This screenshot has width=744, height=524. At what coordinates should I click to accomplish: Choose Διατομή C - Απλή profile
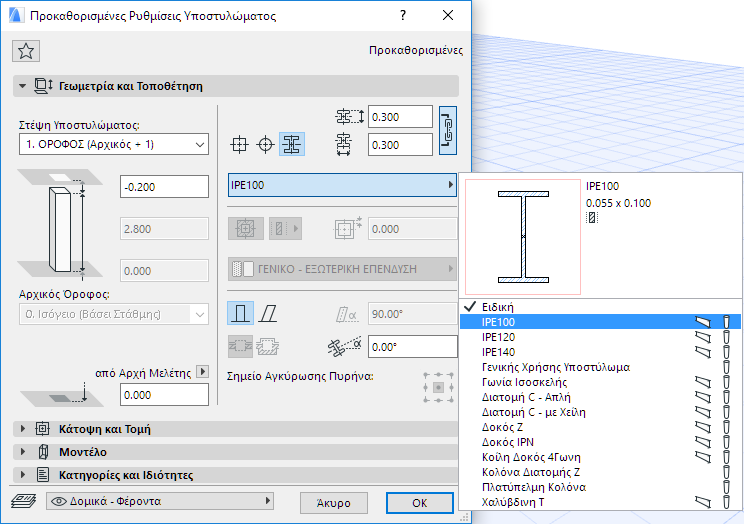coord(600,397)
